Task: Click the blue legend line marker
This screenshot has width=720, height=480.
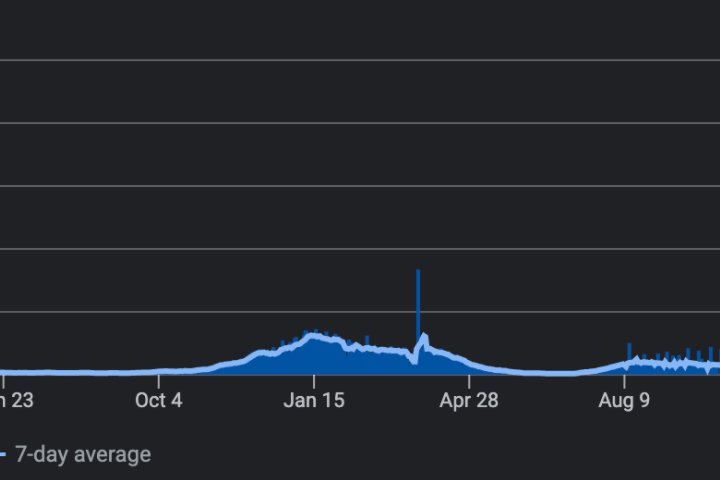Action: pyautogui.click(x=3, y=455)
